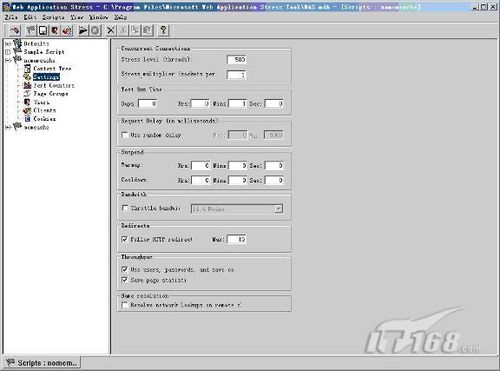Click the Stress level threads input field
This screenshot has height=371, width=500.
click(x=237, y=60)
